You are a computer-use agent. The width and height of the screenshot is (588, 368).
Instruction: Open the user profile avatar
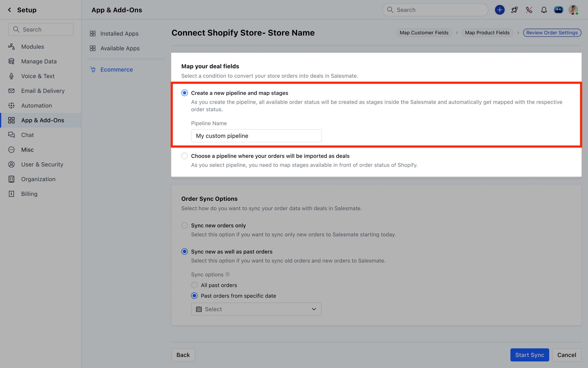573,10
